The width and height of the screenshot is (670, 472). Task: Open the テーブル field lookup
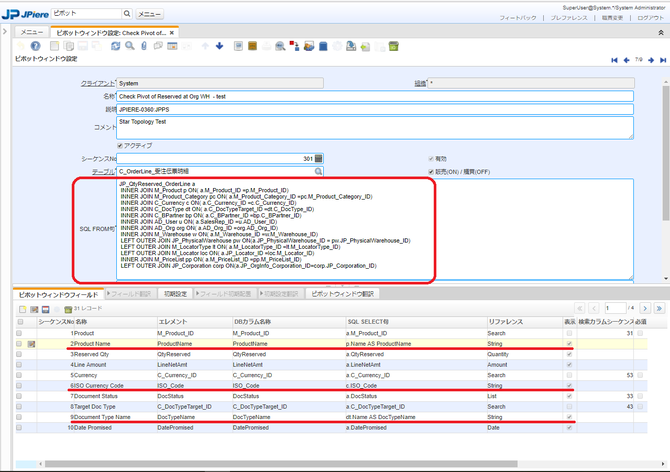(318, 171)
